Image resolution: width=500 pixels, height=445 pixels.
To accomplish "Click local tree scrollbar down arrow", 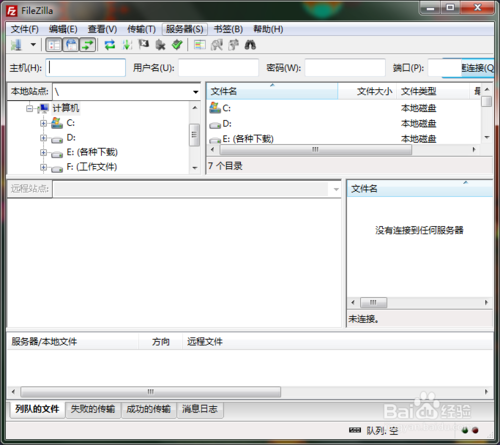I will point(195,168).
